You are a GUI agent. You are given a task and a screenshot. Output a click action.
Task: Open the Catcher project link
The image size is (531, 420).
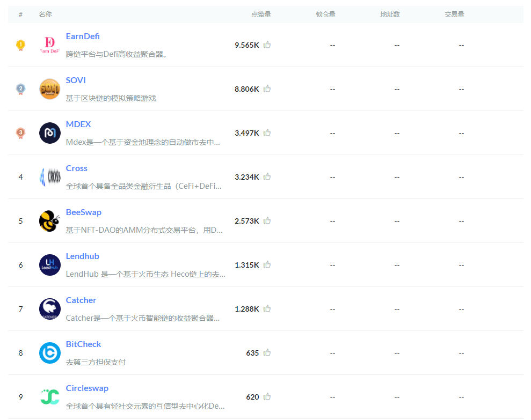pos(81,300)
